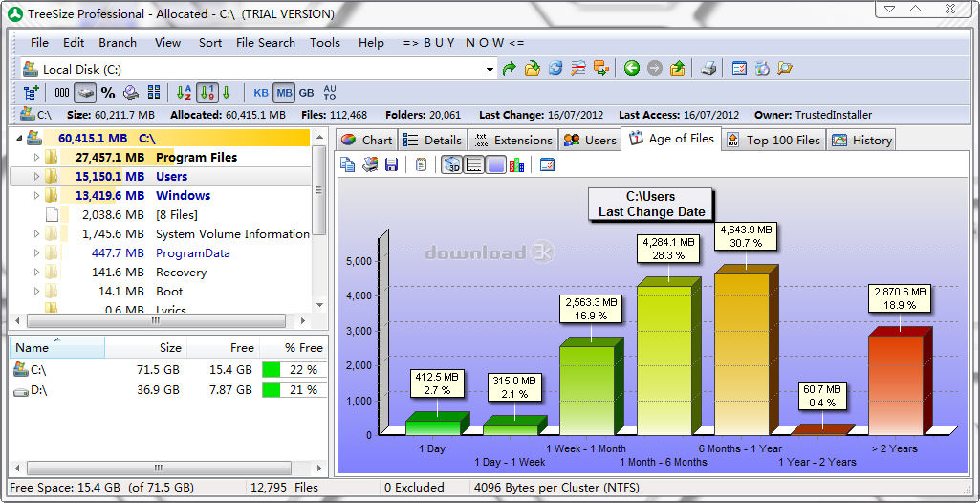This screenshot has height=503, width=980.
Task: Click the C:\ 22 % free bar
Action: (x=294, y=370)
